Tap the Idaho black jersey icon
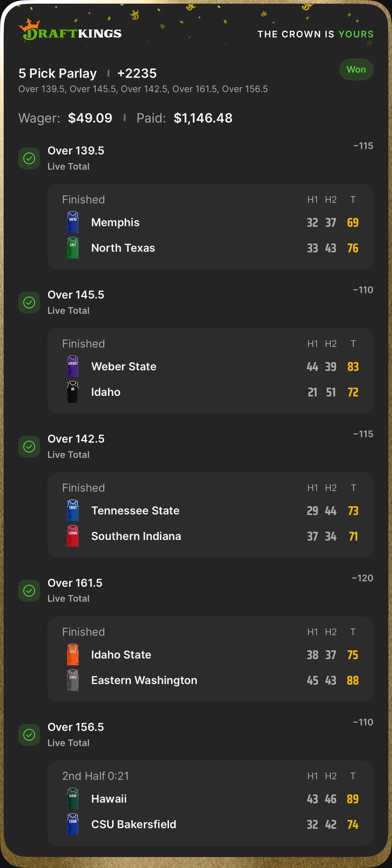This screenshot has height=868, width=392. click(73, 392)
